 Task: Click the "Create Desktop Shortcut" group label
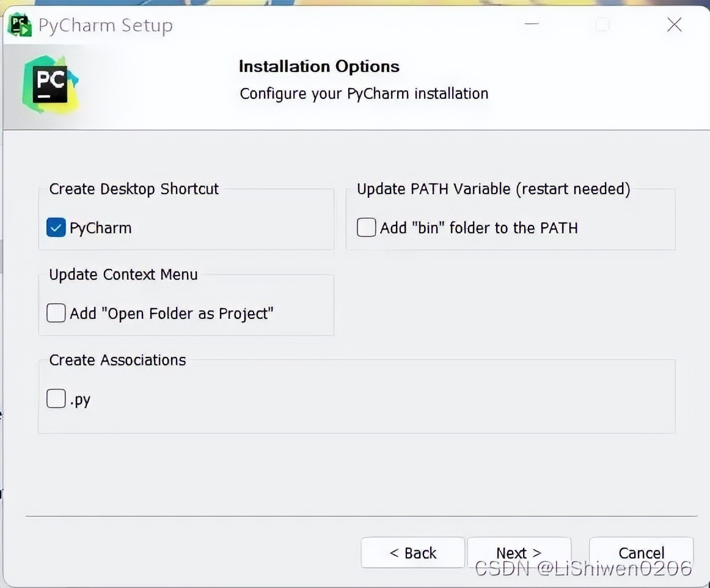click(x=134, y=189)
